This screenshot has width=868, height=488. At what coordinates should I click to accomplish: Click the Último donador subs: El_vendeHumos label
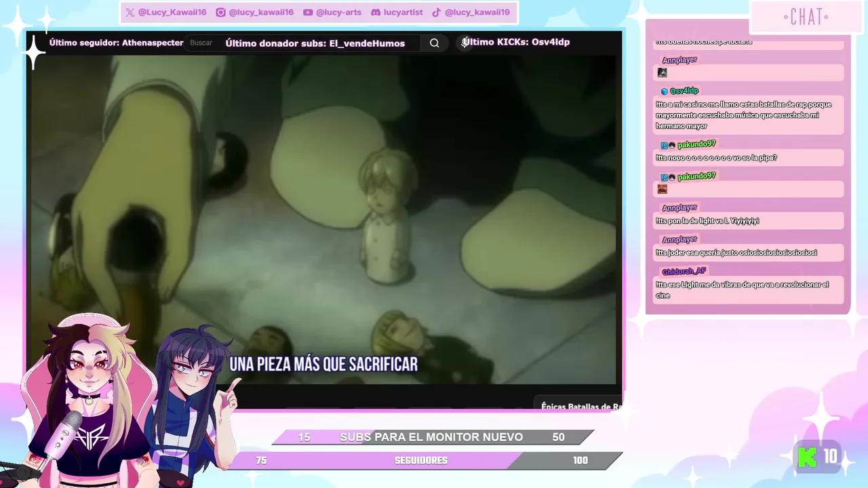[315, 43]
